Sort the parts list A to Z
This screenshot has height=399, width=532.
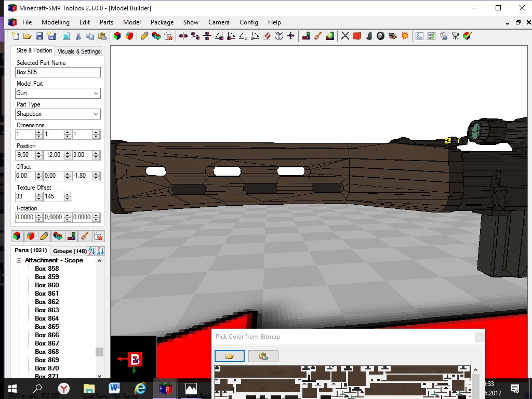coord(91,251)
